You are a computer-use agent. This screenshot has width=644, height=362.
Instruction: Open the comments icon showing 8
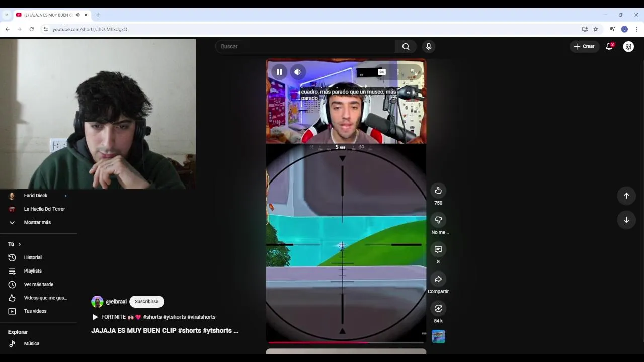click(438, 249)
